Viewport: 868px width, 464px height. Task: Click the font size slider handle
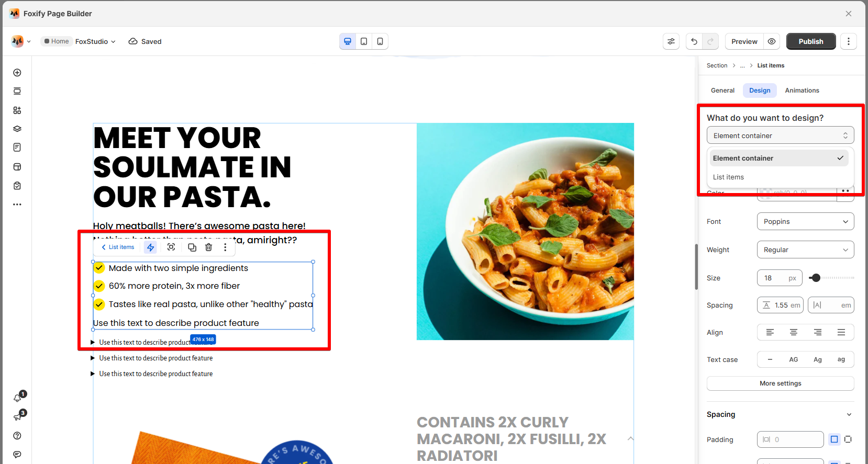point(815,278)
